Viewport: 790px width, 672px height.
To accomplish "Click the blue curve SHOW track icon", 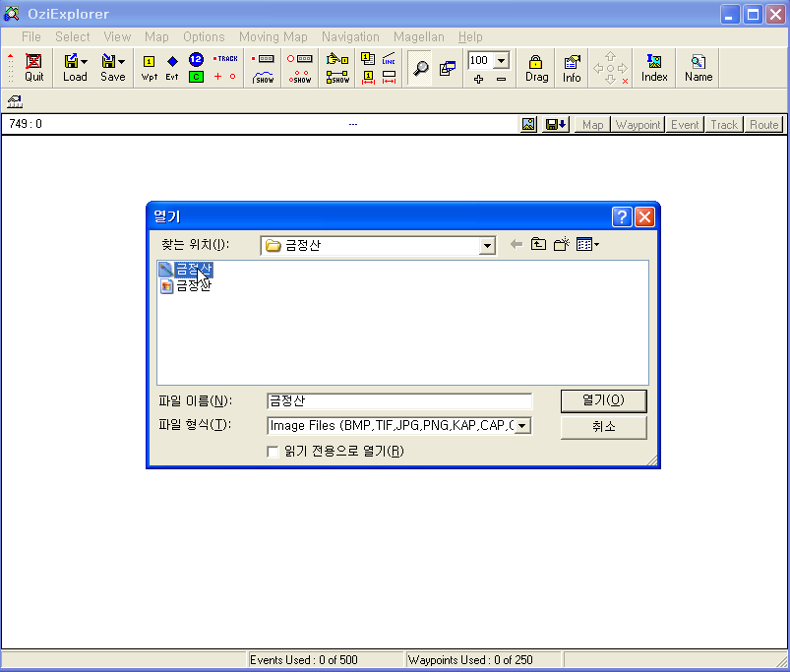I will pyautogui.click(x=263, y=77).
